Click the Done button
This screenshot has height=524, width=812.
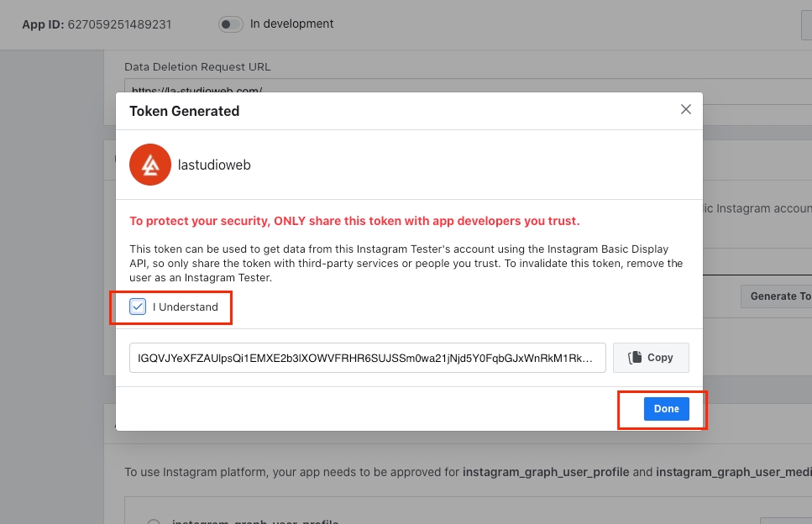(666, 409)
